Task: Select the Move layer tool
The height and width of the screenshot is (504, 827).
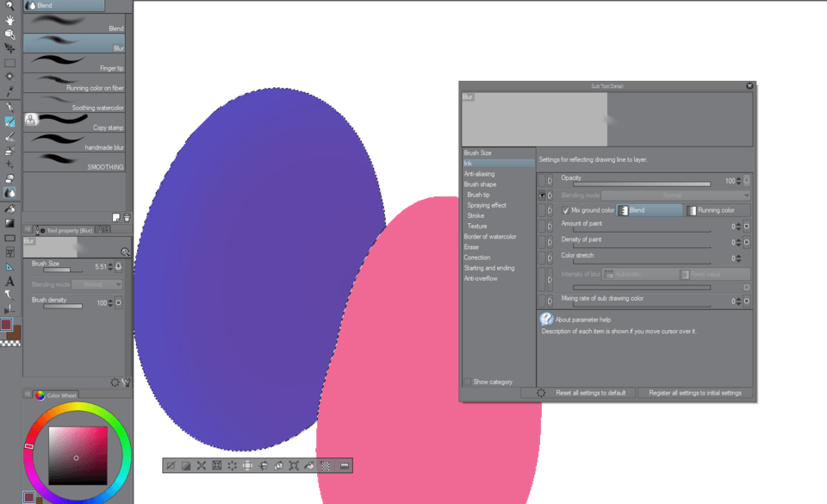Action: pyautogui.click(x=9, y=48)
